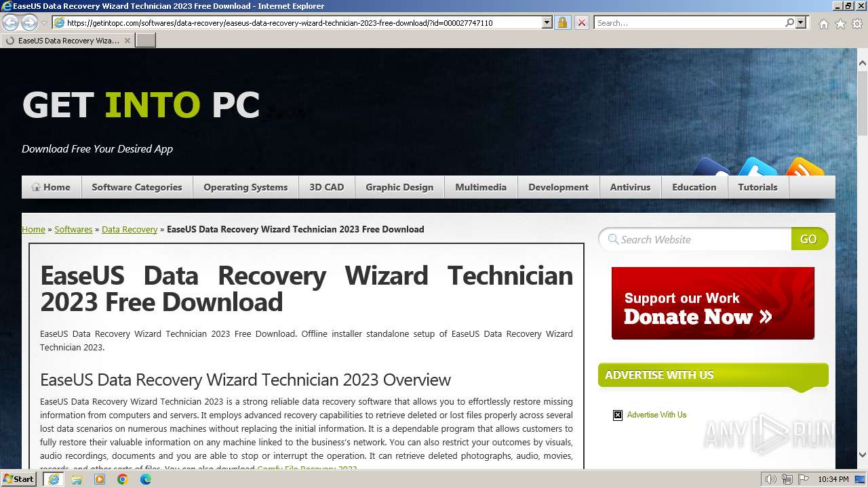Screen dimensions: 868x488
Task: Open the recent pages dropdown arrow
Action: point(44,23)
